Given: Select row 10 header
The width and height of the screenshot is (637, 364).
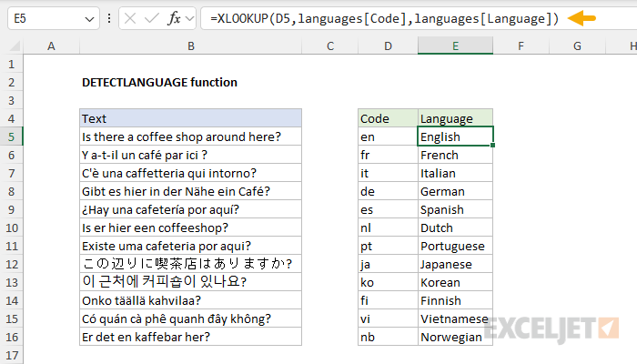Looking at the screenshot, I should coord(11,227).
